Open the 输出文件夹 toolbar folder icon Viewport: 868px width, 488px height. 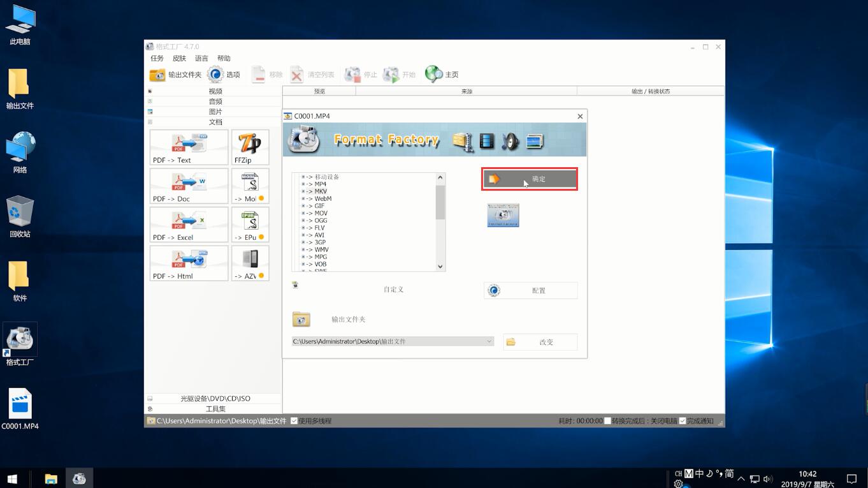pos(157,75)
